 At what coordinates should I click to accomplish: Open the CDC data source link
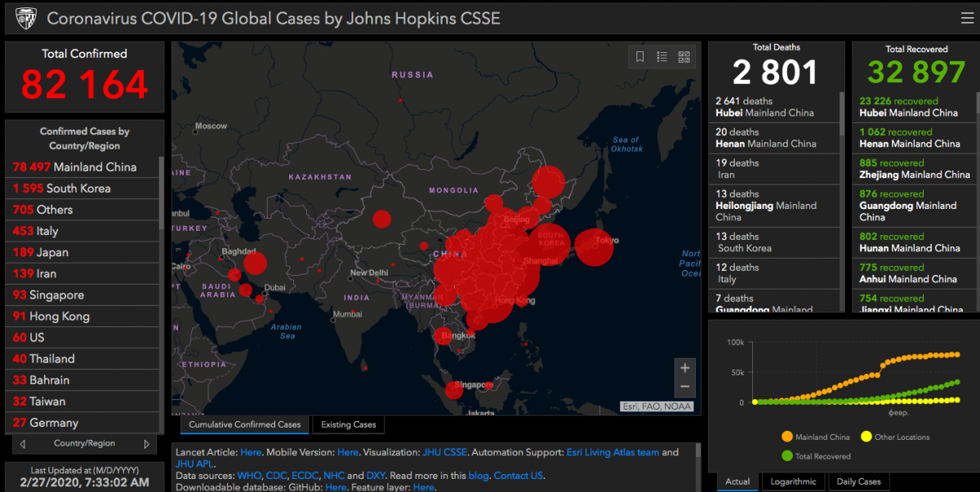[x=276, y=476]
